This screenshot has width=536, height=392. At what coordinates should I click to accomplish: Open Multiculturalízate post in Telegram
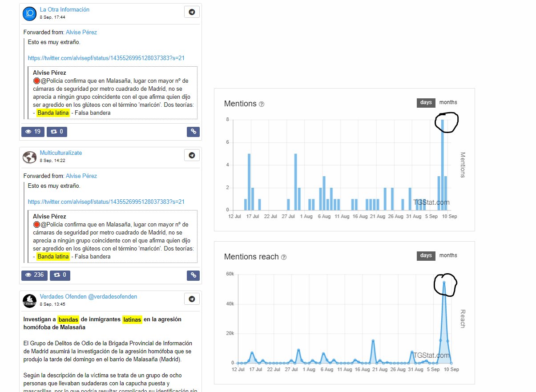(x=192, y=155)
